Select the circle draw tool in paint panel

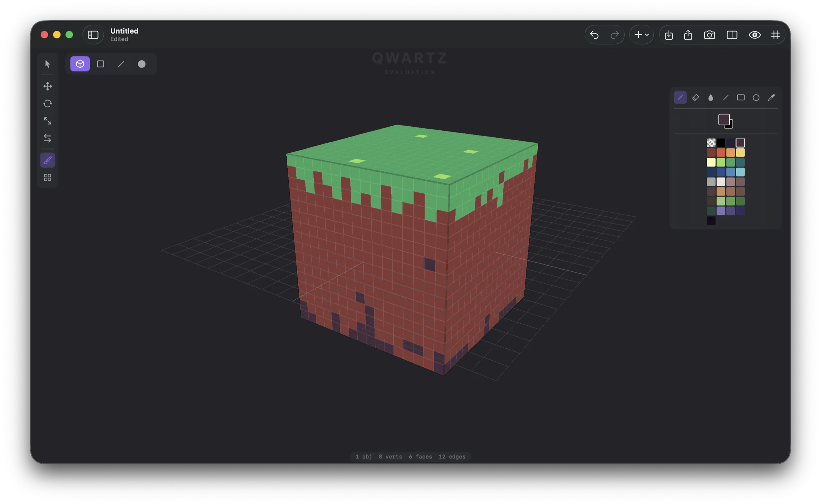pos(756,98)
